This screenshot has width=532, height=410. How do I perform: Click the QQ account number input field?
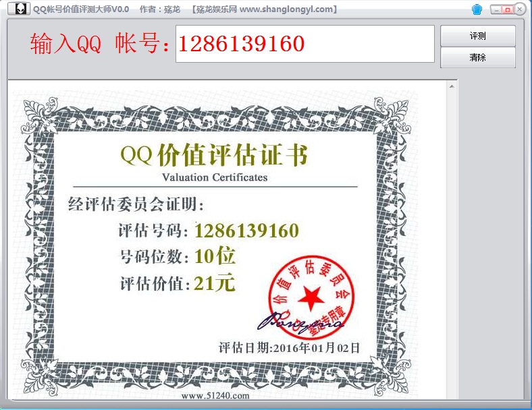click(304, 45)
